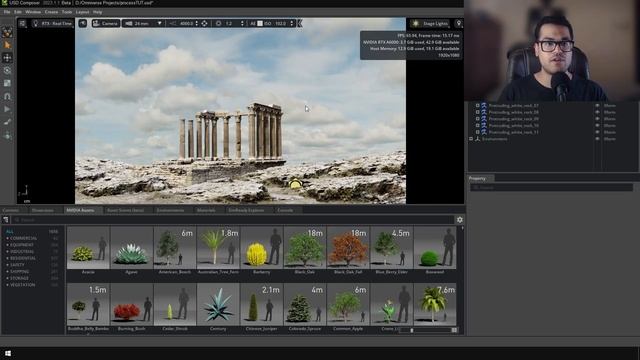Open the Help menu
The image size is (640, 360).
pyautogui.click(x=98, y=12)
